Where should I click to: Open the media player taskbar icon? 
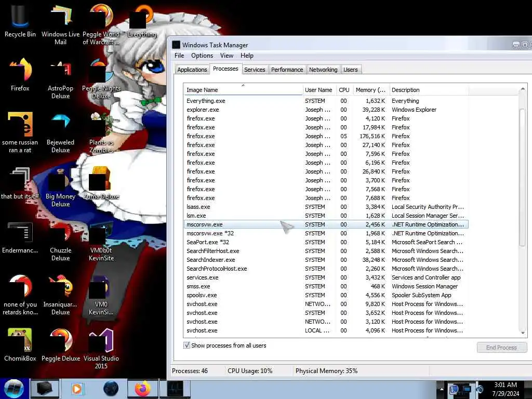click(77, 389)
